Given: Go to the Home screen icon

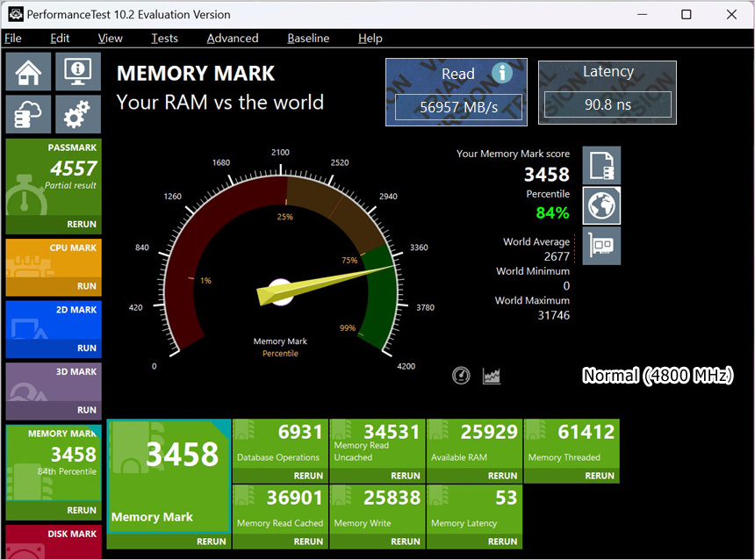Looking at the screenshot, I should pos(28,71).
